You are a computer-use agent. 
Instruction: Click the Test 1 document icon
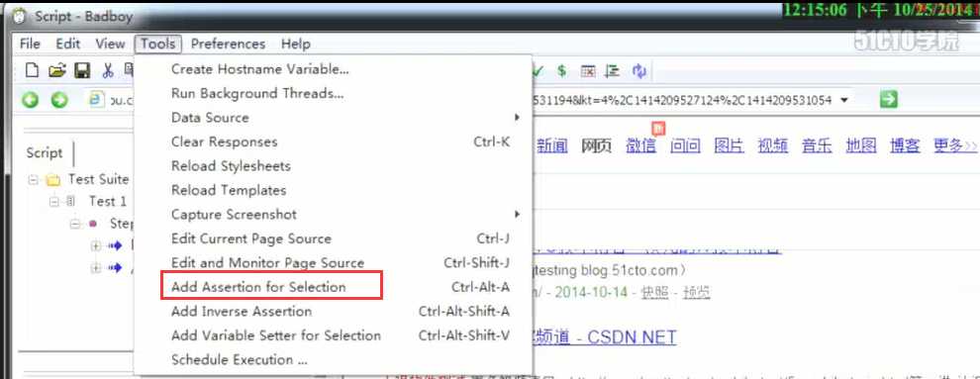coord(70,201)
